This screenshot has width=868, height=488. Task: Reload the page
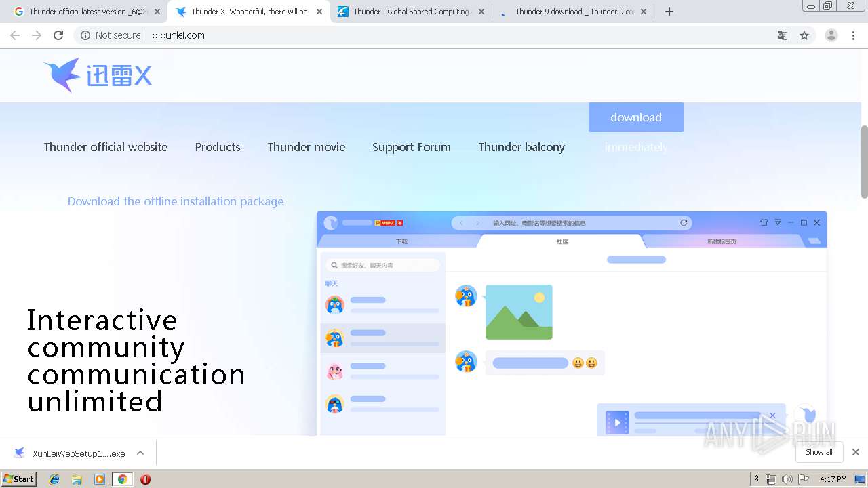(x=58, y=35)
